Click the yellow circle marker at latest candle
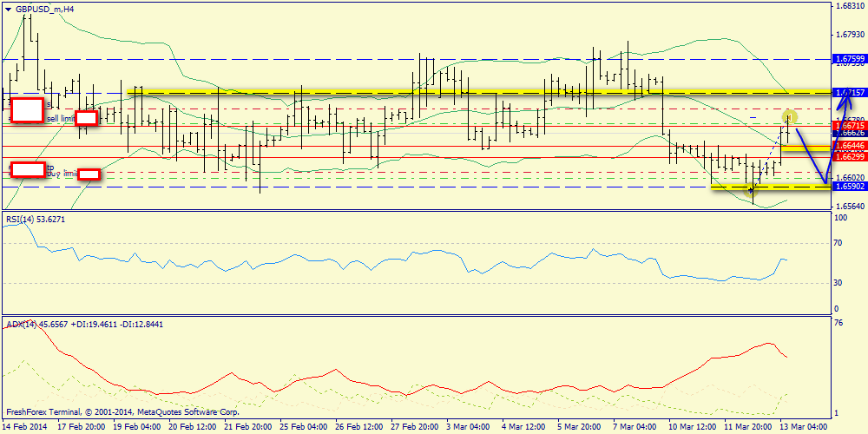Viewport: 868px width, 434px height. pos(790,116)
